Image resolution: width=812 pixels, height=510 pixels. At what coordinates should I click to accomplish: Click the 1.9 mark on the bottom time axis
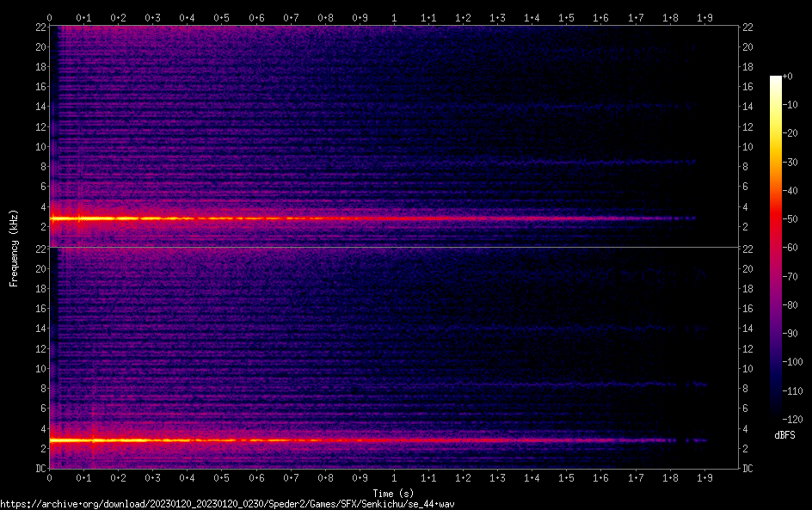point(704,477)
